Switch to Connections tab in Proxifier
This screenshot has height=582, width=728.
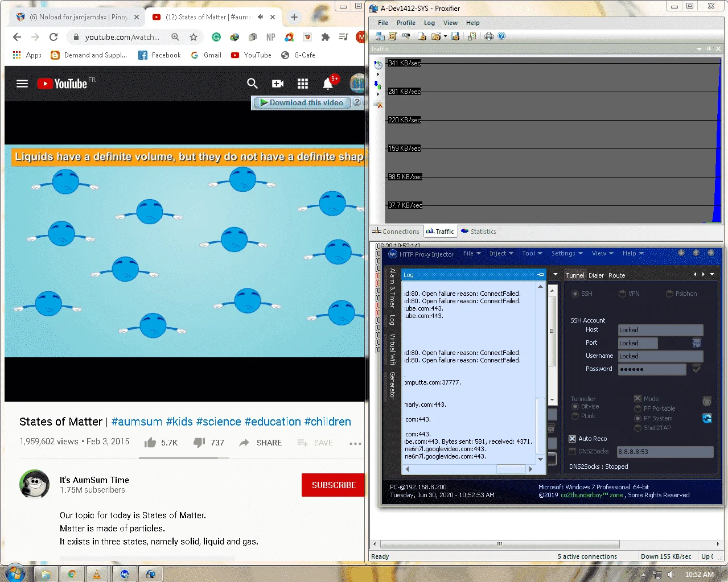click(396, 232)
